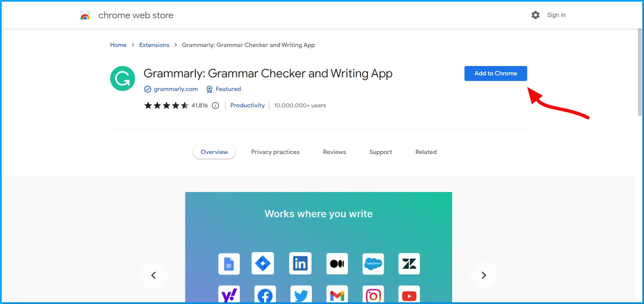Go to the Support tab
The image size is (644, 304).
380,152
